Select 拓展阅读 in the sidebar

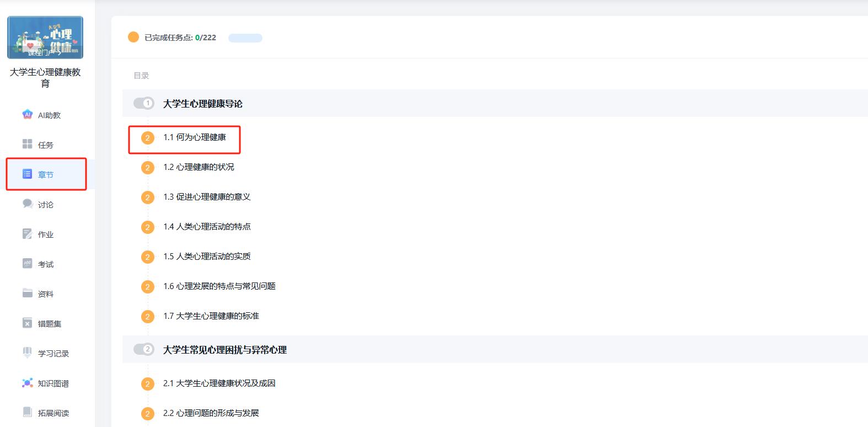pos(53,413)
